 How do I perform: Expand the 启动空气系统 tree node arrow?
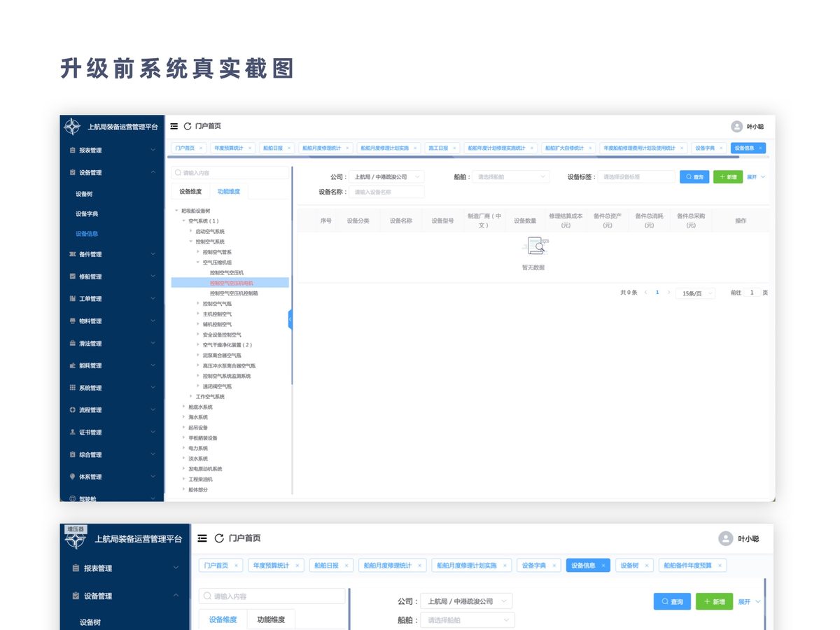point(191,231)
